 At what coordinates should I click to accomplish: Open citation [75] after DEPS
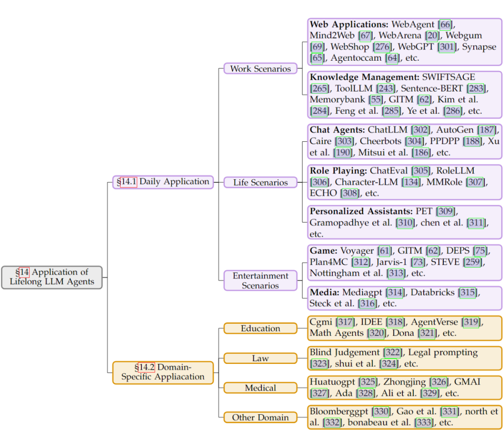point(480,251)
